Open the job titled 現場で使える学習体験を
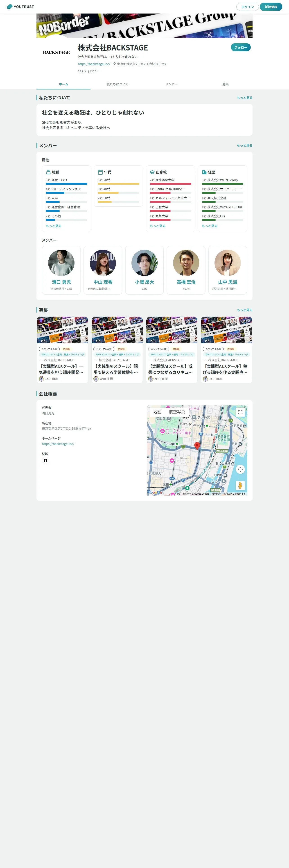This screenshot has width=289, height=868. coord(116,369)
